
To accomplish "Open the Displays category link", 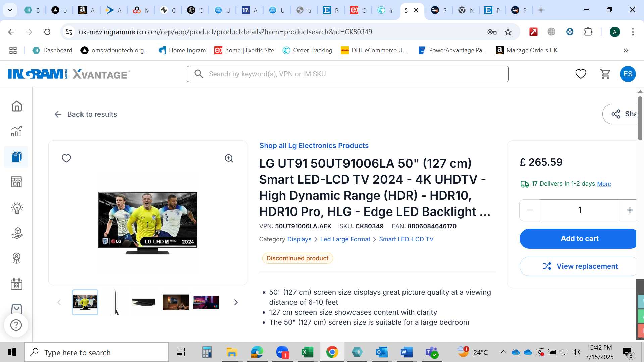I will (x=299, y=239).
